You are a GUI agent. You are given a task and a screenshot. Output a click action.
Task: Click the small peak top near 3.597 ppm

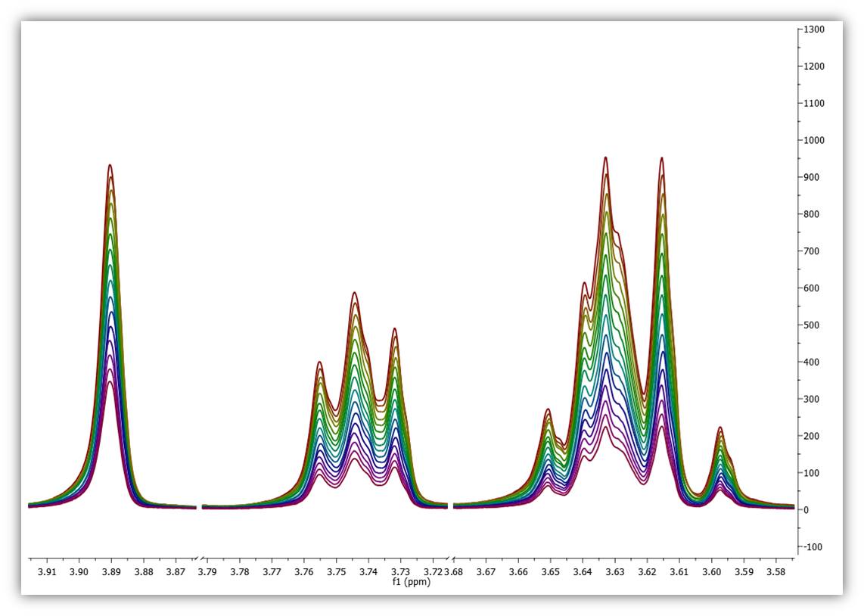click(x=719, y=428)
